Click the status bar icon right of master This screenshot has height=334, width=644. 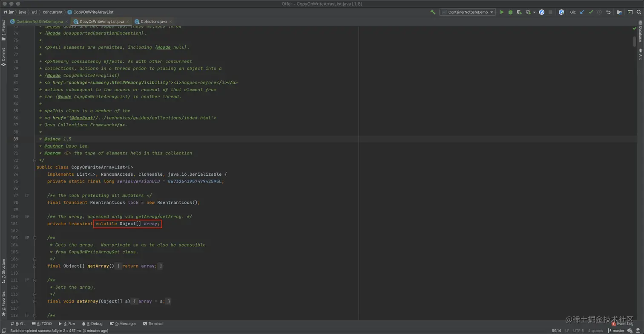630,331
